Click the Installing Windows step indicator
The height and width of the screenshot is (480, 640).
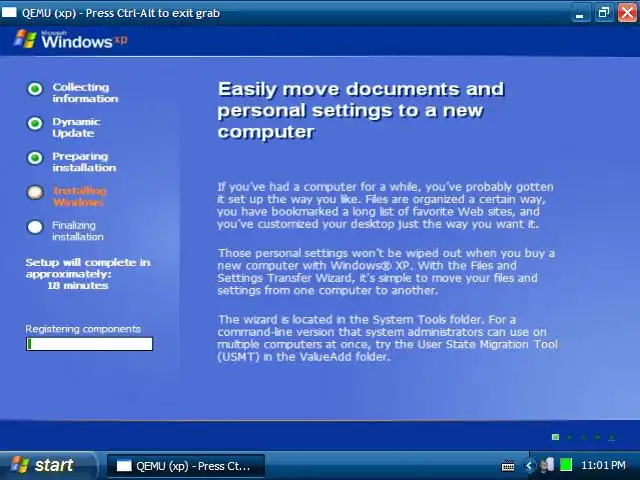click(35, 192)
